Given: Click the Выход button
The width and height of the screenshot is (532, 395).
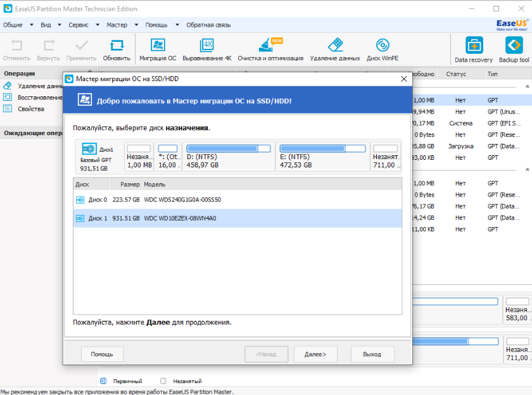Looking at the screenshot, I should (x=372, y=354).
